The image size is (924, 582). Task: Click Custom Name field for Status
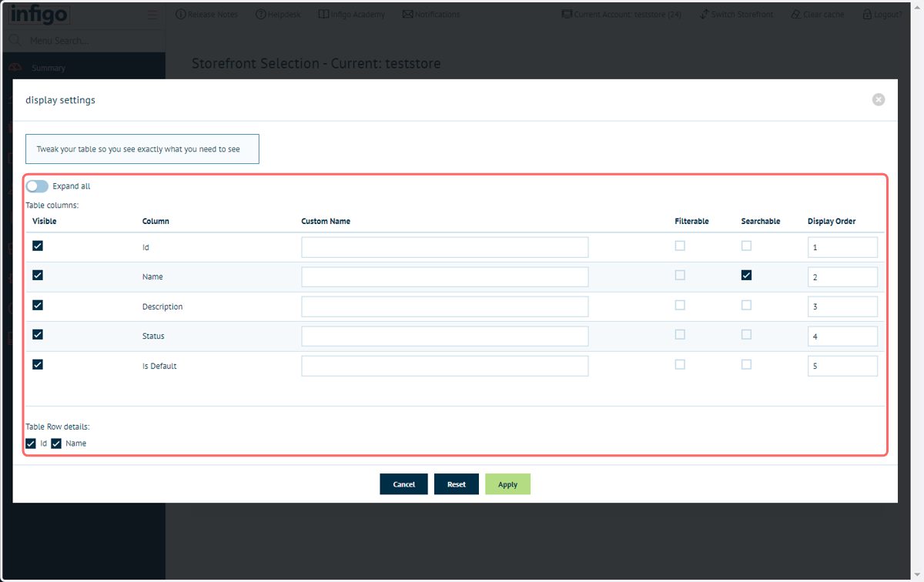(x=445, y=336)
